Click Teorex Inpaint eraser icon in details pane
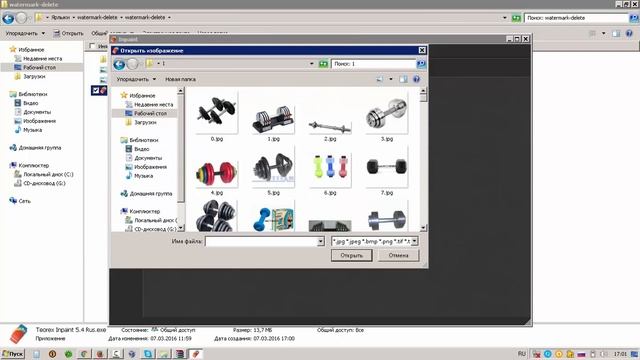The image size is (640, 360). 18,333
